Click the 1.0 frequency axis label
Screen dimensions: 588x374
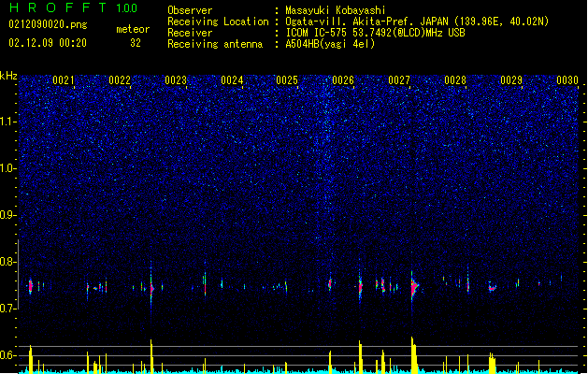pyautogui.click(x=8, y=168)
